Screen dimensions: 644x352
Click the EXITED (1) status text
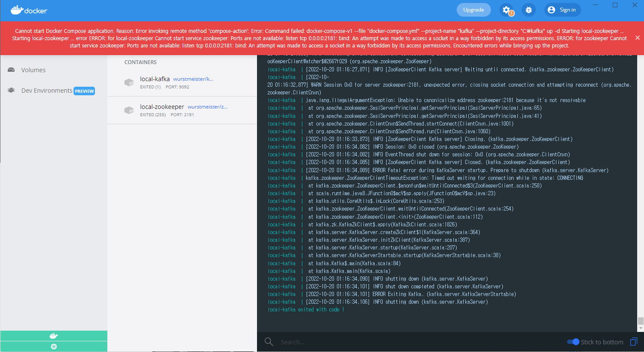point(151,87)
